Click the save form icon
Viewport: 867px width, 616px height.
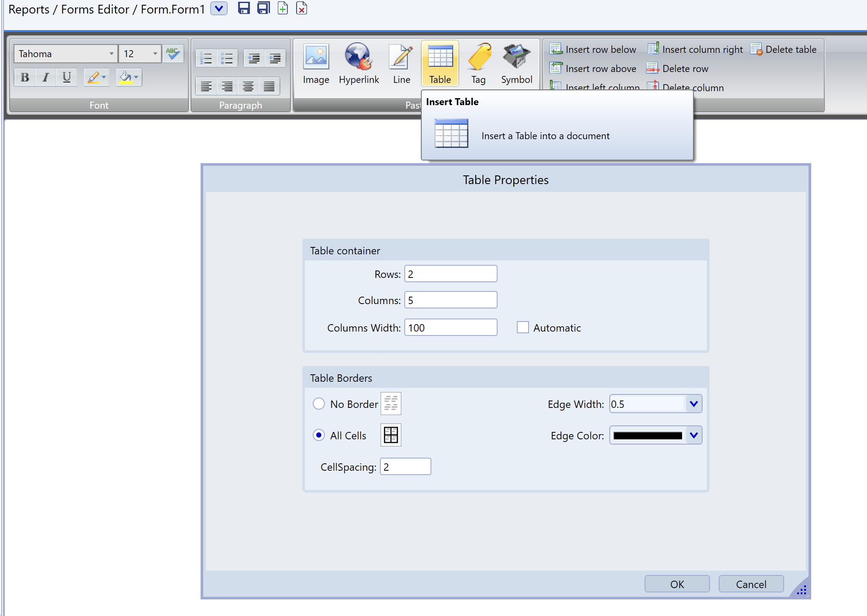tap(244, 8)
